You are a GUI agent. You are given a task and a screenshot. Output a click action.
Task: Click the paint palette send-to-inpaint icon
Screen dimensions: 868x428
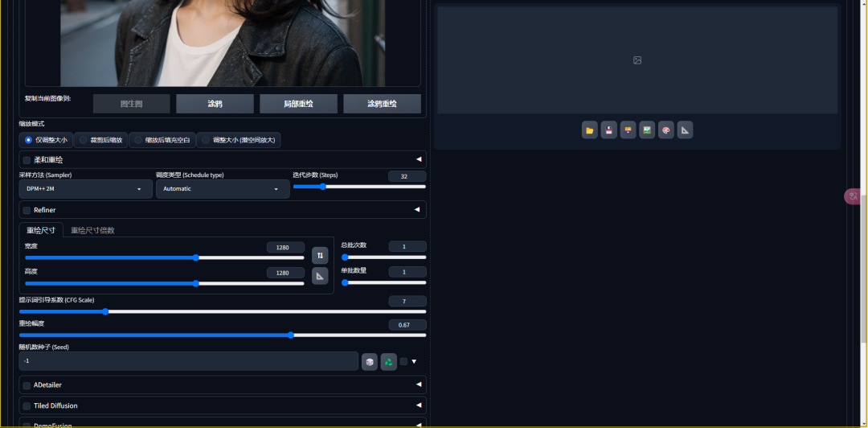pyautogui.click(x=666, y=130)
